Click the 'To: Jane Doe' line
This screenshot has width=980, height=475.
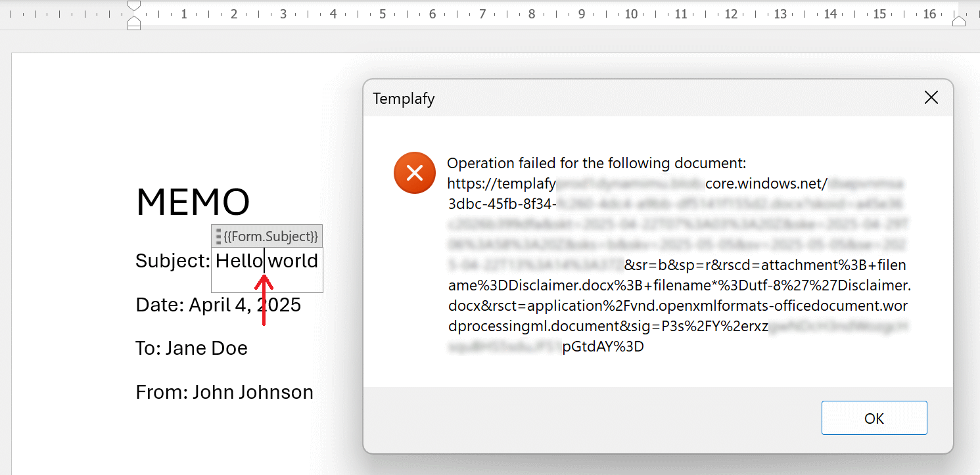[x=191, y=348]
